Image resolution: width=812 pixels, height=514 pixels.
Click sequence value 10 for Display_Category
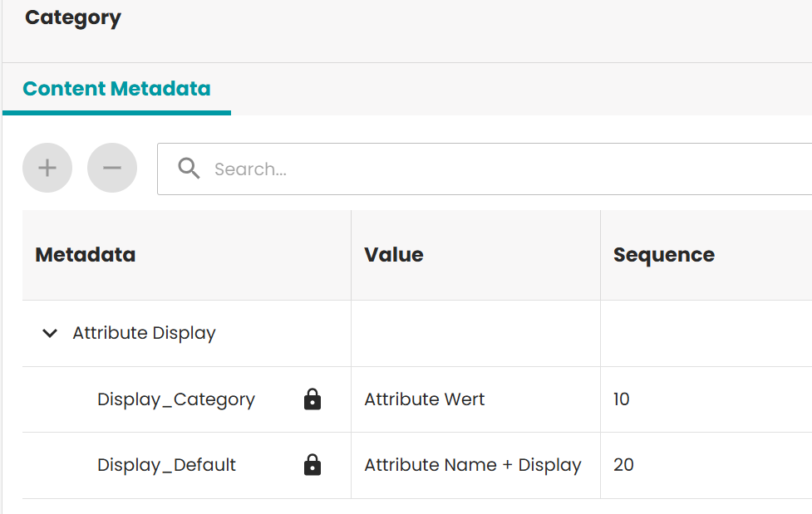point(622,399)
